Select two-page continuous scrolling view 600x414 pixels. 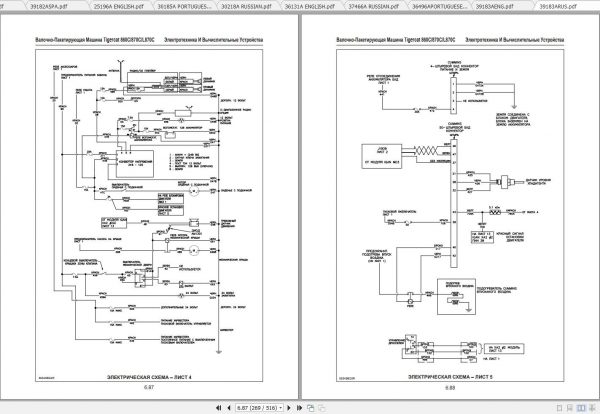(x=592, y=408)
